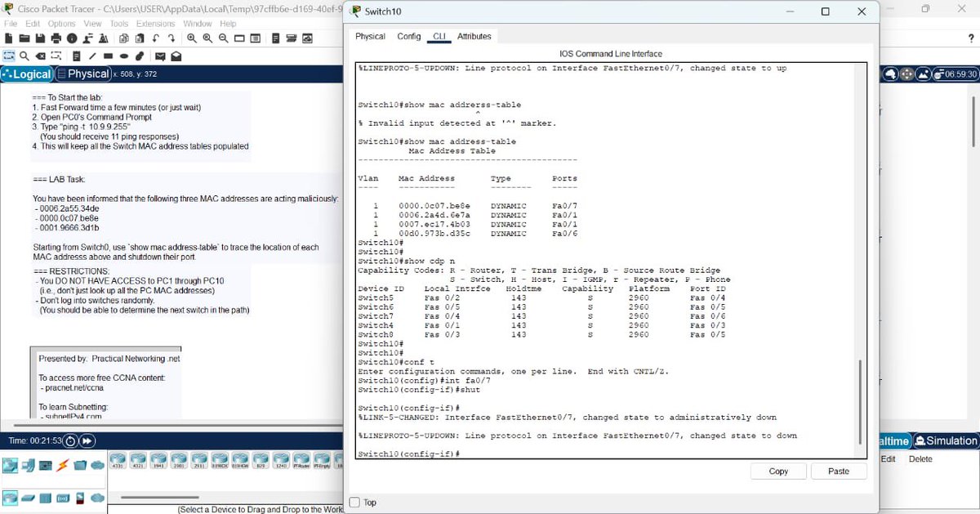Screen dimensions: 980x514
Task: Select the Connections lightning bolt category
Action: click(x=63, y=465)
